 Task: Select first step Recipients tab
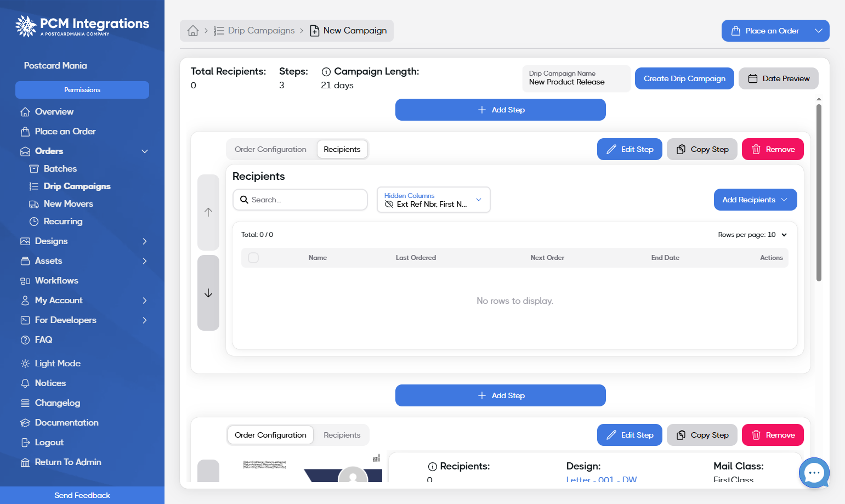342,149
